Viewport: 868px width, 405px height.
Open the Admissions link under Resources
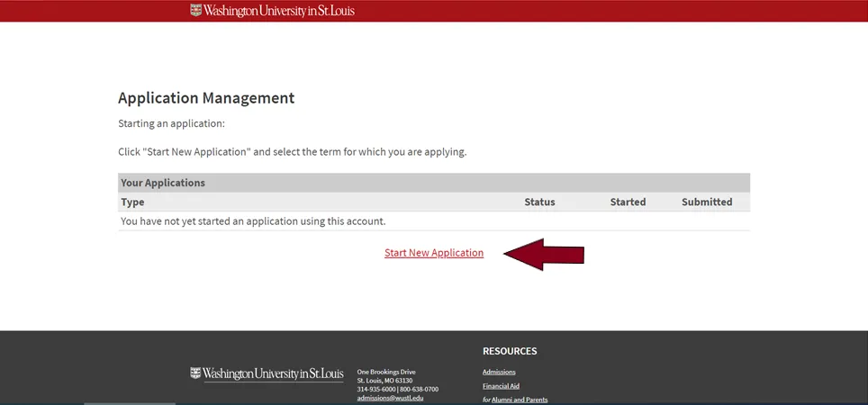pos(499,372)
